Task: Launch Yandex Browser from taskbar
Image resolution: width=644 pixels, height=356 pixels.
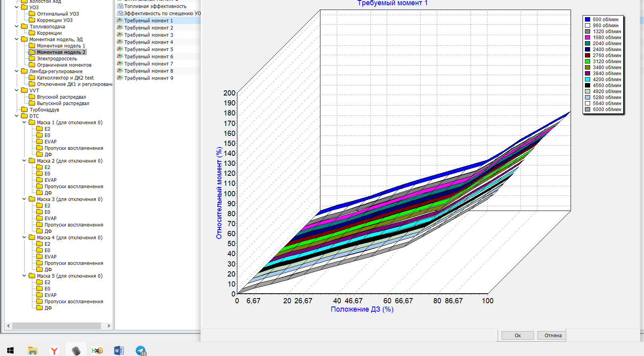Action: click(x=54, y=350)
